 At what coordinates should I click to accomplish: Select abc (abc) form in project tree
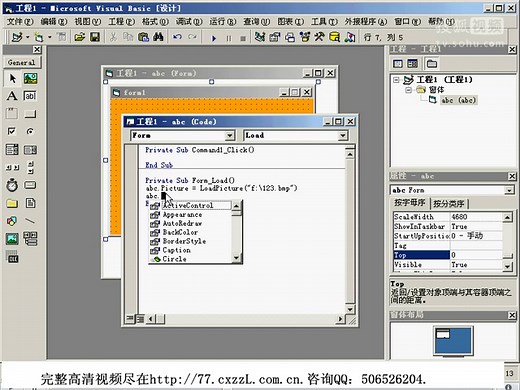(x=459, y=100)
